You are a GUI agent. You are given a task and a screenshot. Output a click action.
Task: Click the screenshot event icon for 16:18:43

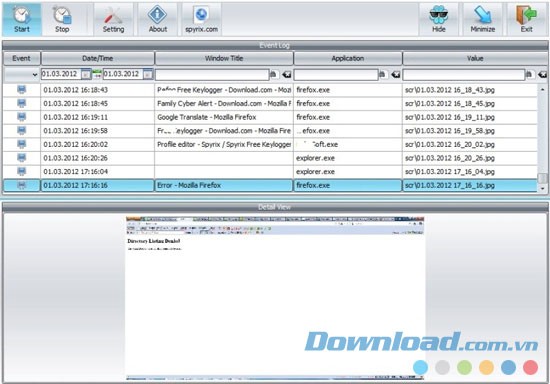coord(22,90)
